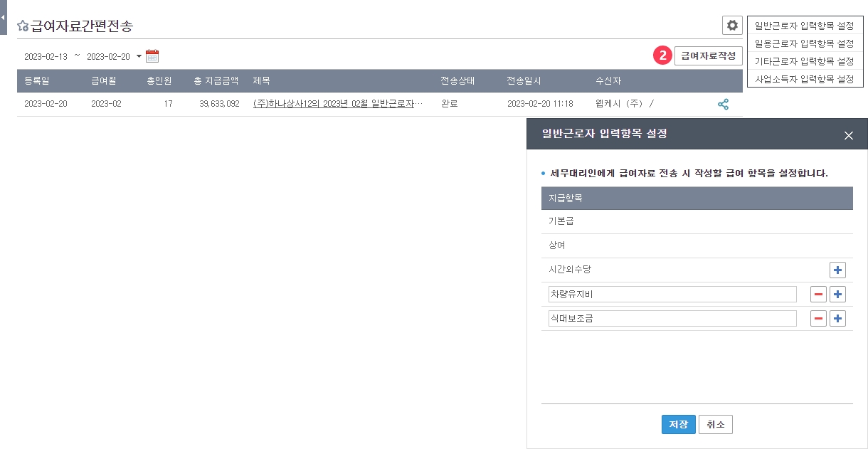The image size is (868, 449).
Task: Select 일반근로자 입력항목 설정 menu item
Action: click(x=804, y=26)
